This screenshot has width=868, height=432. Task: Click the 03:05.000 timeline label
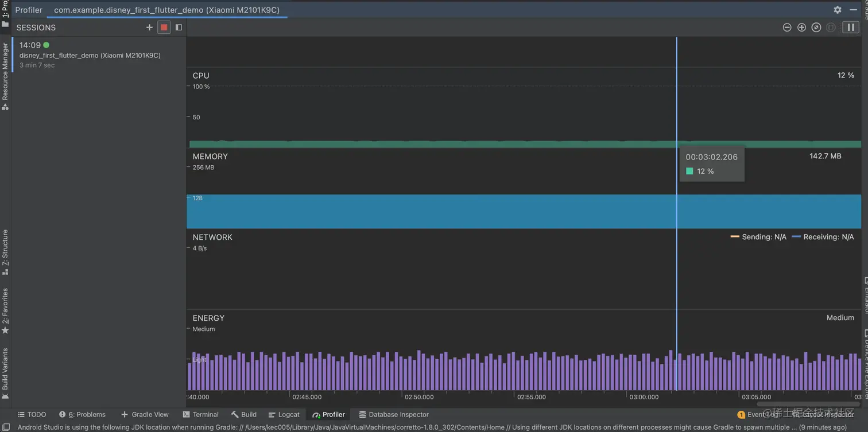point(757,397)
